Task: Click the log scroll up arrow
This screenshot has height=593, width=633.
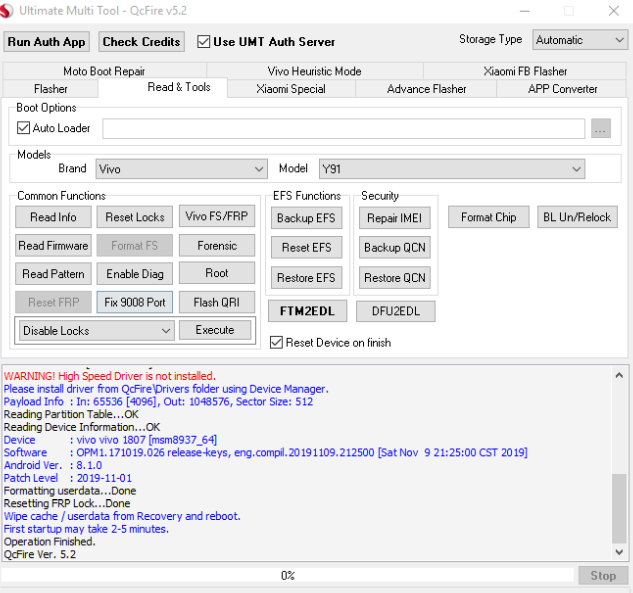Action: tap(619, 375)
